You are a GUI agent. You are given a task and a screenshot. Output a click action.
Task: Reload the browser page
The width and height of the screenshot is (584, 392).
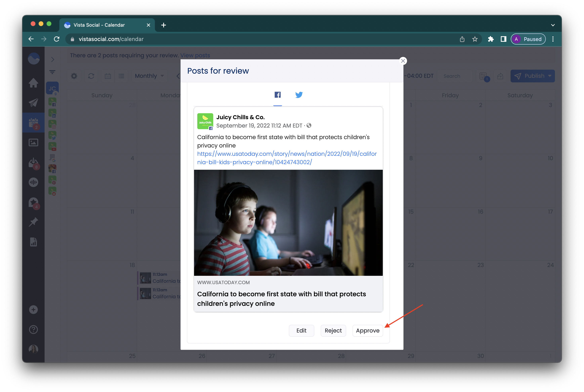tap(57, 39)
